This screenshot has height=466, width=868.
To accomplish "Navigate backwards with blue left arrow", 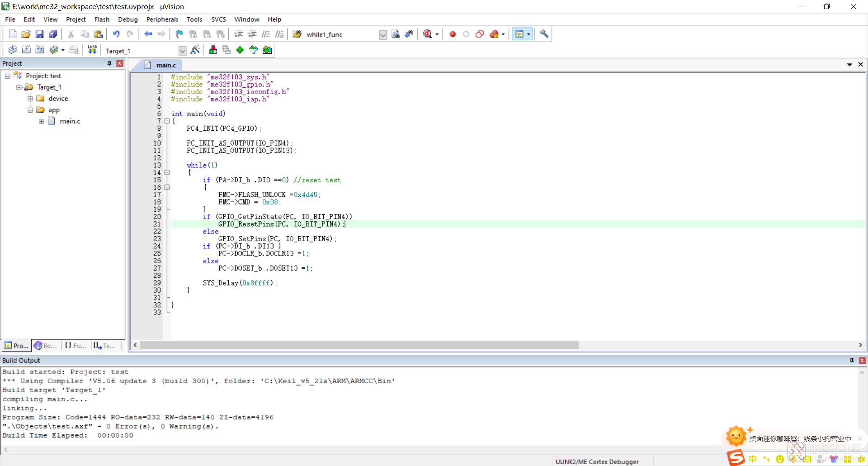I will click(x=148, y=34).
